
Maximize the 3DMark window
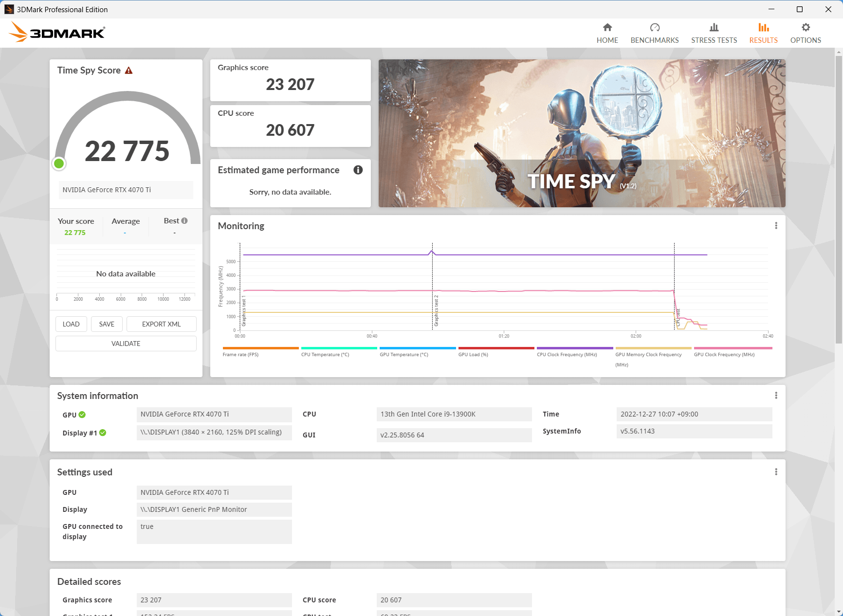pos(800,9)
